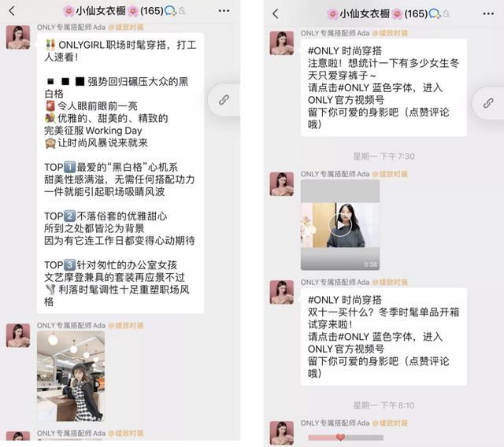
Task: Tap sender name above ONLYGIRL message
Action: click(71, 28)
